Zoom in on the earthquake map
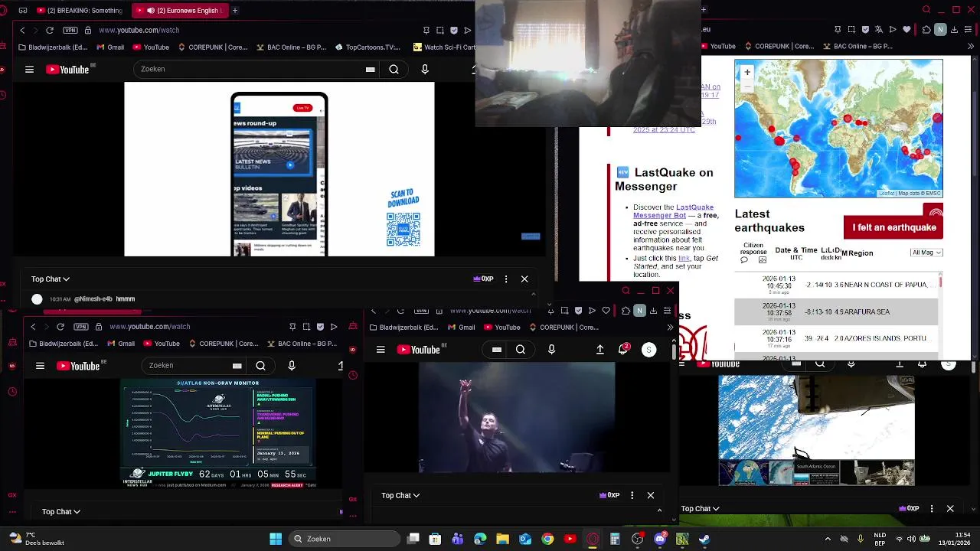 (747, 72)
